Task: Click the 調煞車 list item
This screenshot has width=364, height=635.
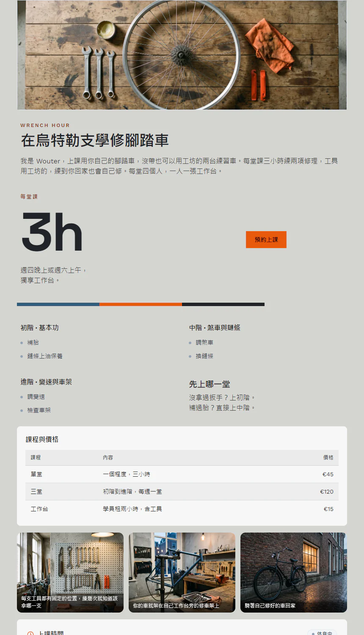Action: (204, 342)
